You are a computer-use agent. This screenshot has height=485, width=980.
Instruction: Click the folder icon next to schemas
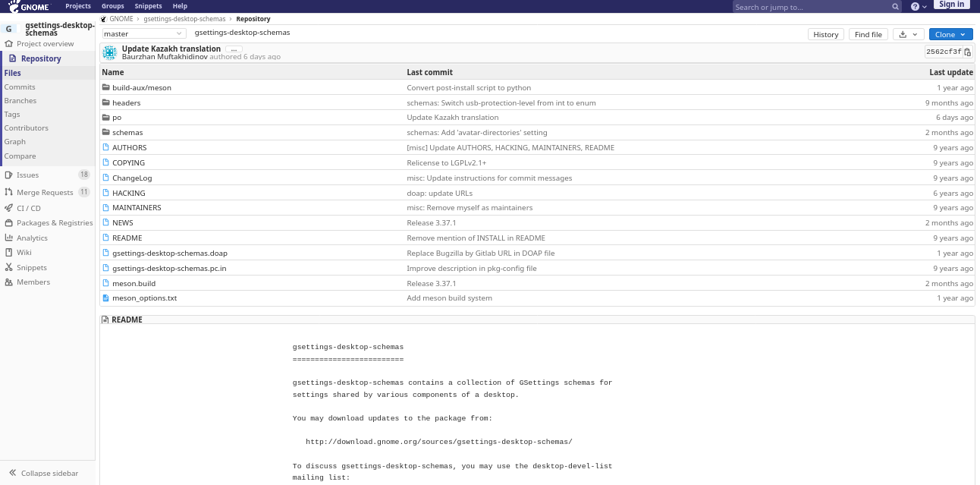pyautogui.click(x=105, y=133)
